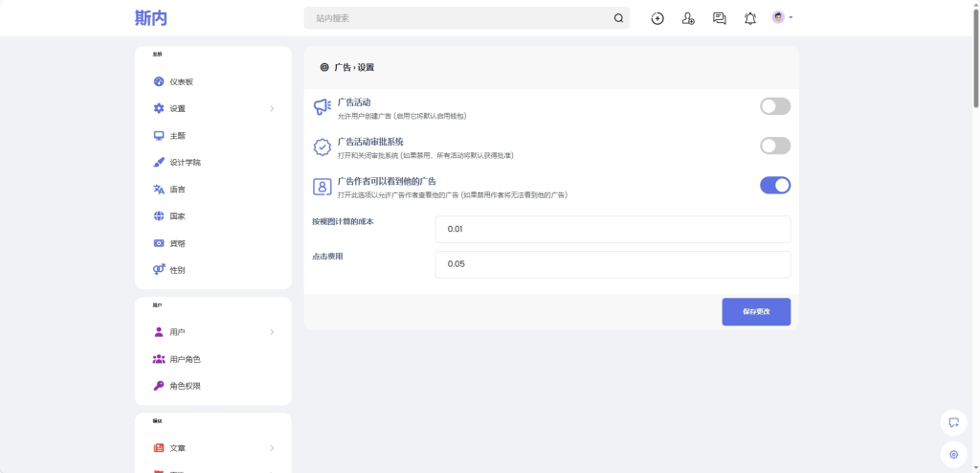The image size is (980, 473).
Task: Open the floating settings gear button
Action: tap(954, 454)
